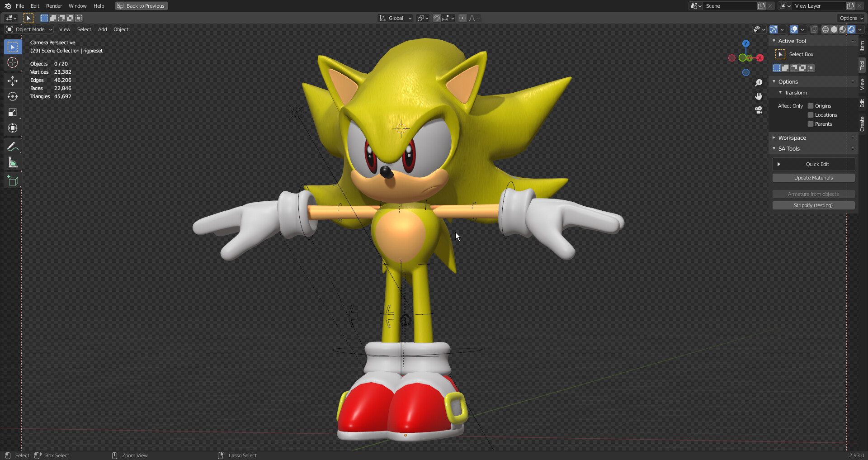
Task: Open the snapping options dropdown
Action: tap(448, 18)
